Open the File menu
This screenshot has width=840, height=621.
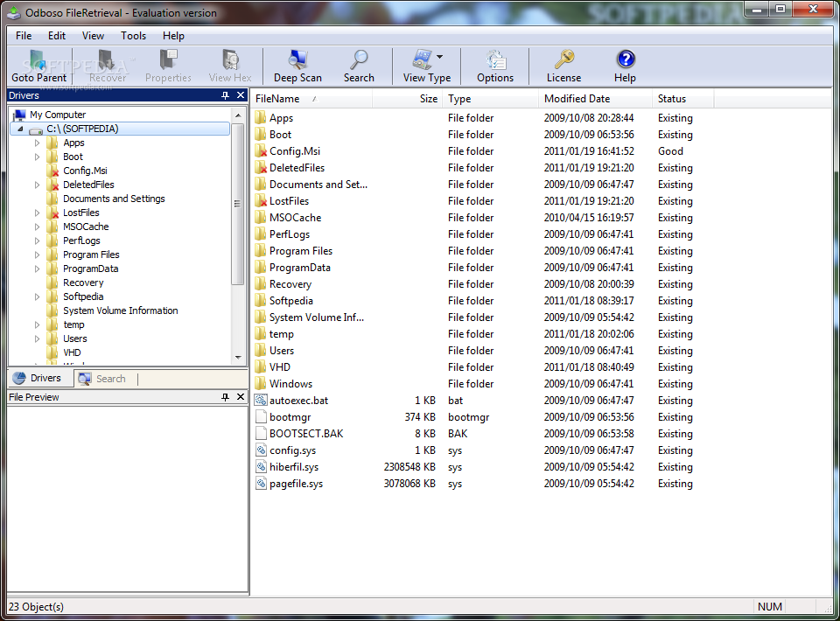coord(24,36)
